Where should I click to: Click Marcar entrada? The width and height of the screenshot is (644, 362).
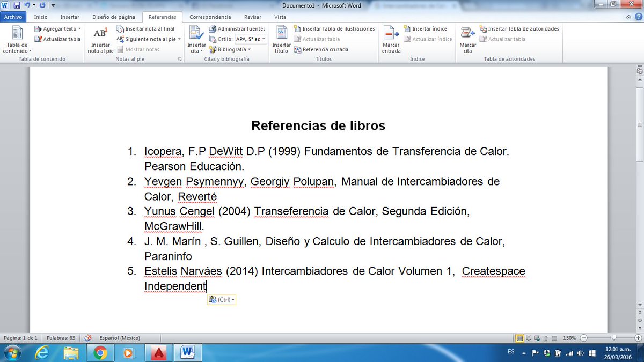391,39
